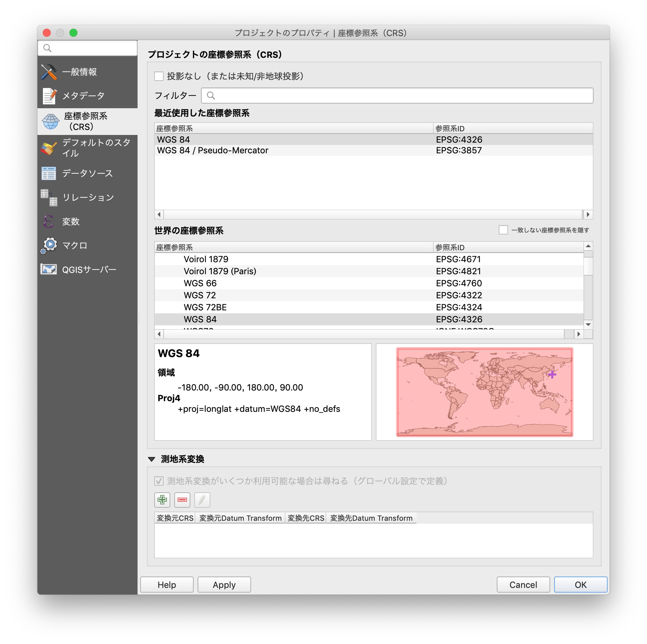Check 一致しない座標参照系を隠す option
647x644 pixels.
coord(503,230)
